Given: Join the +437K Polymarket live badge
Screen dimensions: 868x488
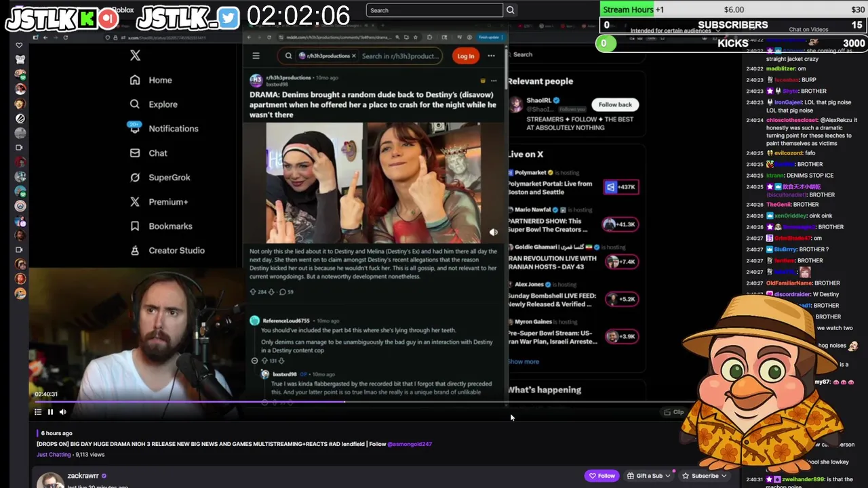Looking at the screenshot, I should (621, 187).
